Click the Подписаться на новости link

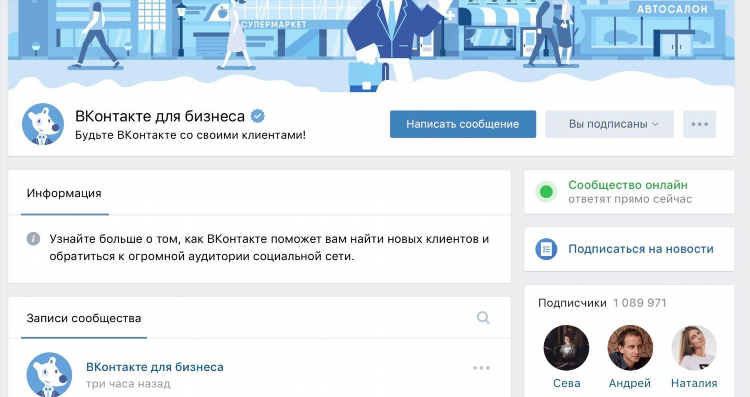point(641,249)
